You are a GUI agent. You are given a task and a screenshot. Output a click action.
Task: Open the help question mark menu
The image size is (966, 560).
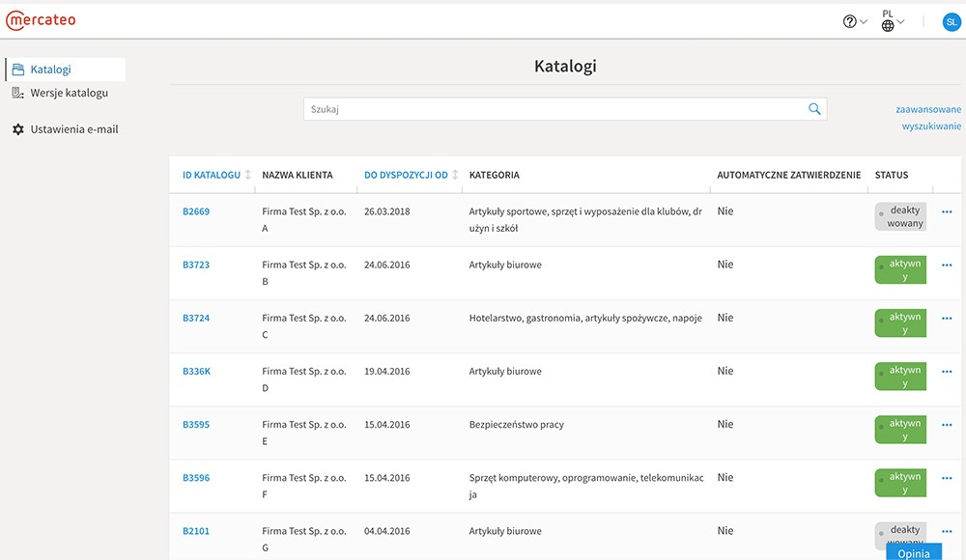[855, 21]
